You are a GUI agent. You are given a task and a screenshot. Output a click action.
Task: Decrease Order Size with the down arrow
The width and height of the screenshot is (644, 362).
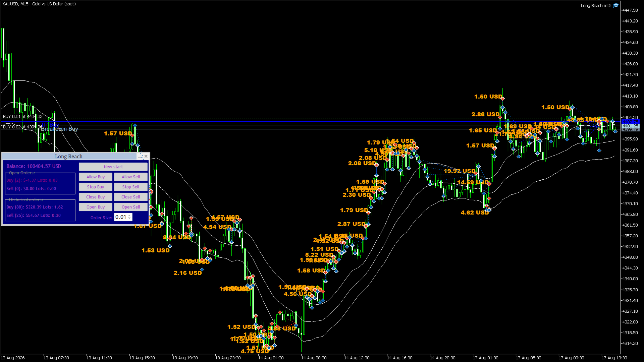[129, 219]
